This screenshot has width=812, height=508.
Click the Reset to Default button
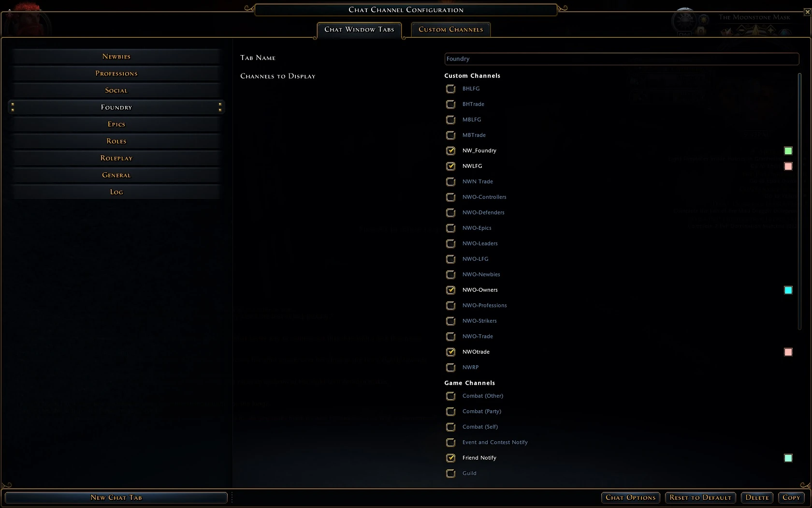coord(700,497)
